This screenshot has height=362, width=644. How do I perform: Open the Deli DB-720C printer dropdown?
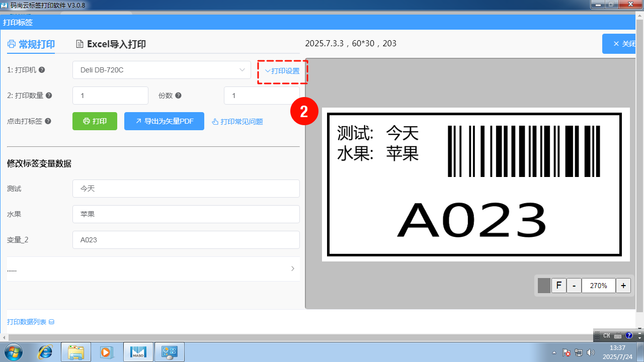pyautogui.click(x=162, y=70)
